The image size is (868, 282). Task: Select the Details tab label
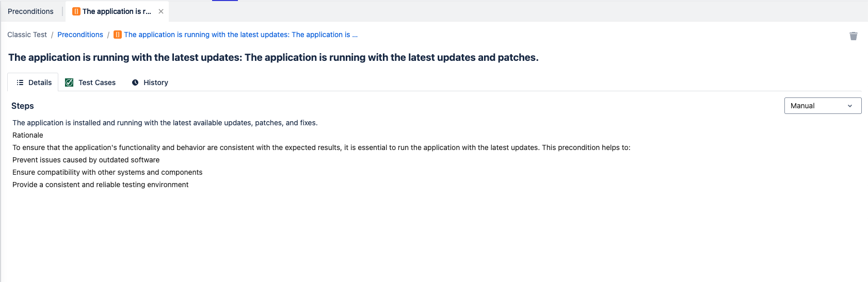[x=40, y=82]
